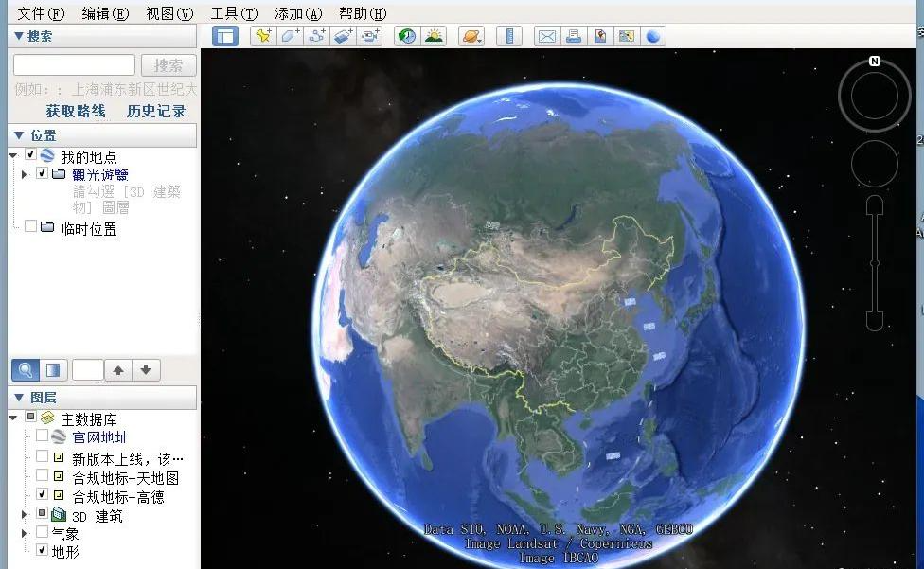The image size is (924, 569).
Task: Click the zoom slider on the map
Action: tap(875, 262)
